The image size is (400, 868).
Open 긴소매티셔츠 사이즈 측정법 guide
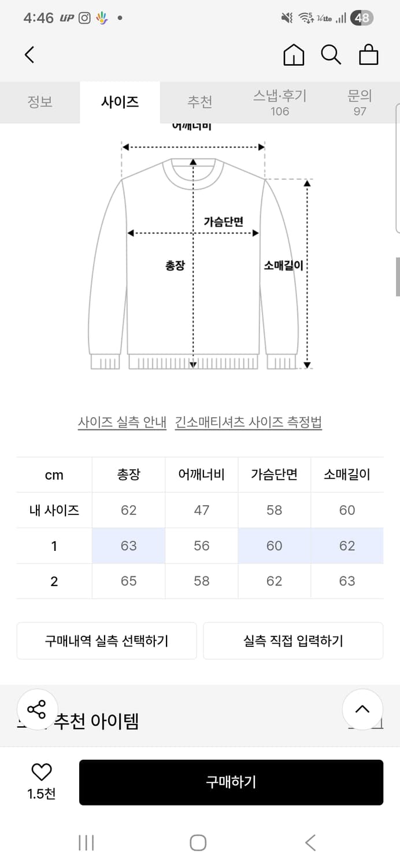[249, 422]
